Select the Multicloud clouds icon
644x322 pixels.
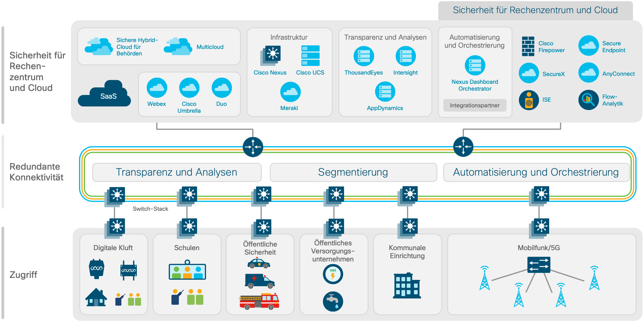(178, 47)
